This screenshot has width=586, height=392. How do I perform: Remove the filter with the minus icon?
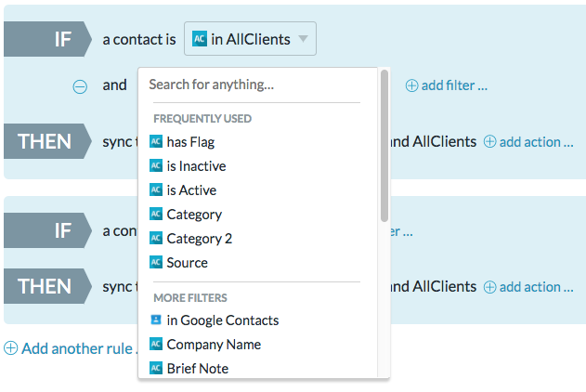[80, 86]
